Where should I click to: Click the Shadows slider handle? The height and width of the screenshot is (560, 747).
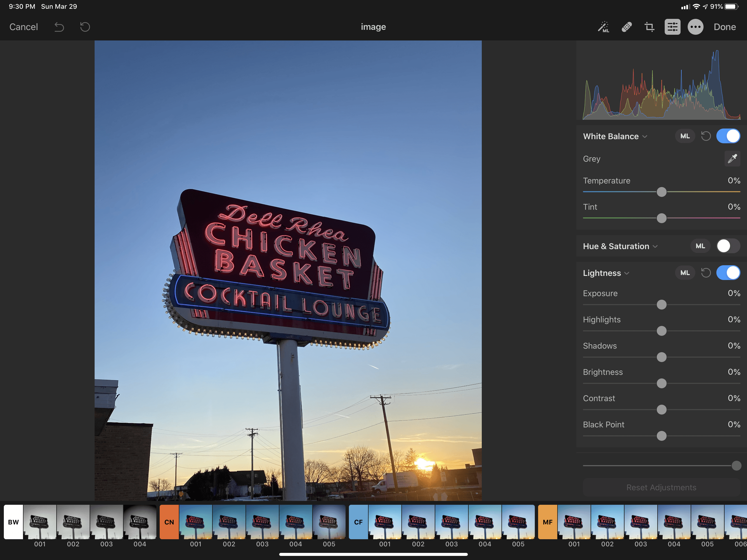click(x=662, y=357)
